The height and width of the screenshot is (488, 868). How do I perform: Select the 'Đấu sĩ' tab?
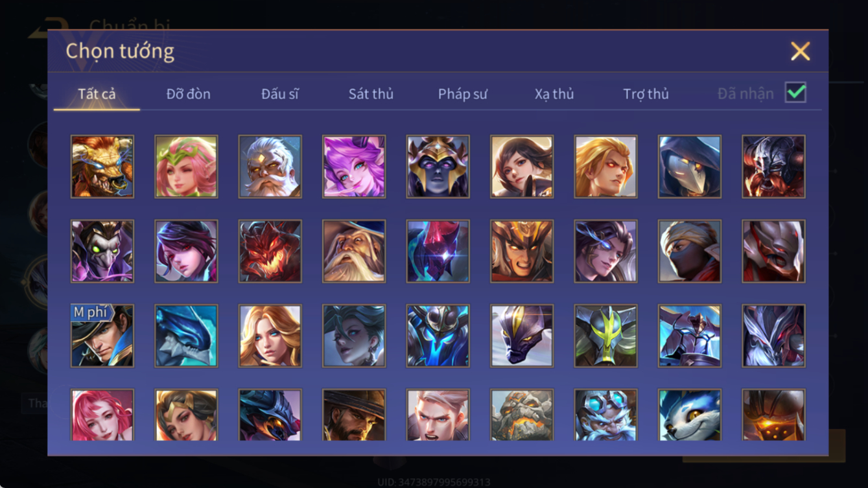[x=279, y=94]
